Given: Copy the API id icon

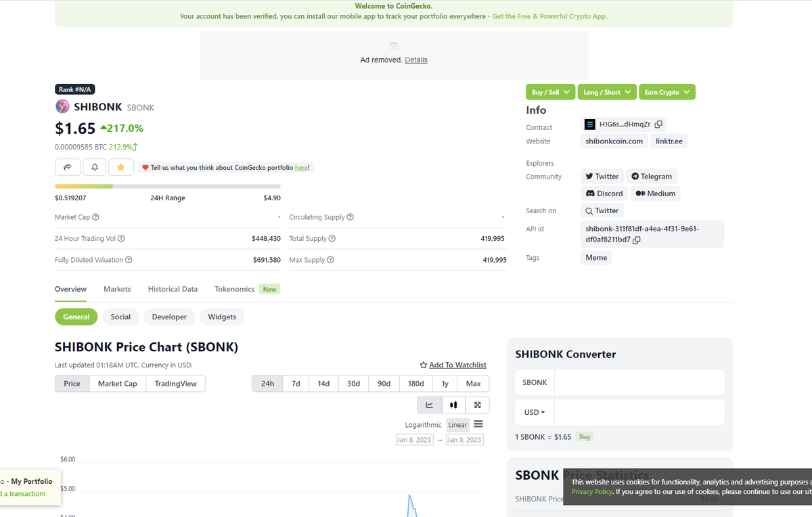Looking at the screenshot, I should pyautogui.click(x=637, y=240).
